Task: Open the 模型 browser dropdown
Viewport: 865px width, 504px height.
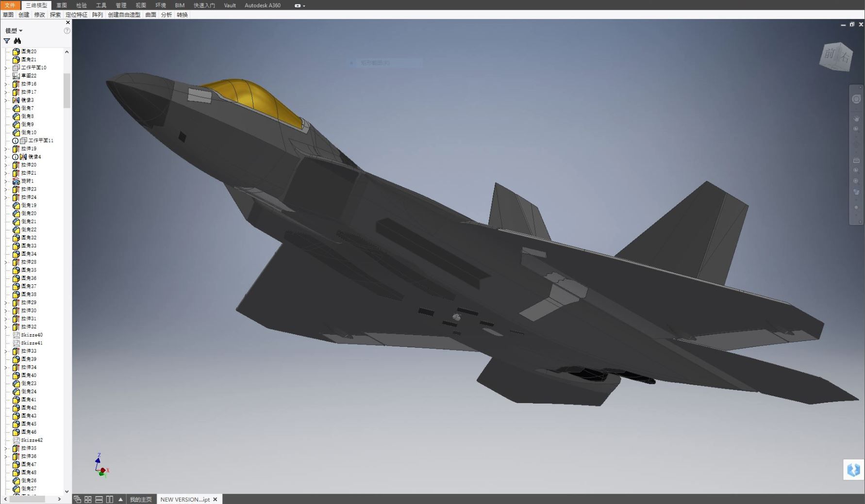Action: [14, 31]
